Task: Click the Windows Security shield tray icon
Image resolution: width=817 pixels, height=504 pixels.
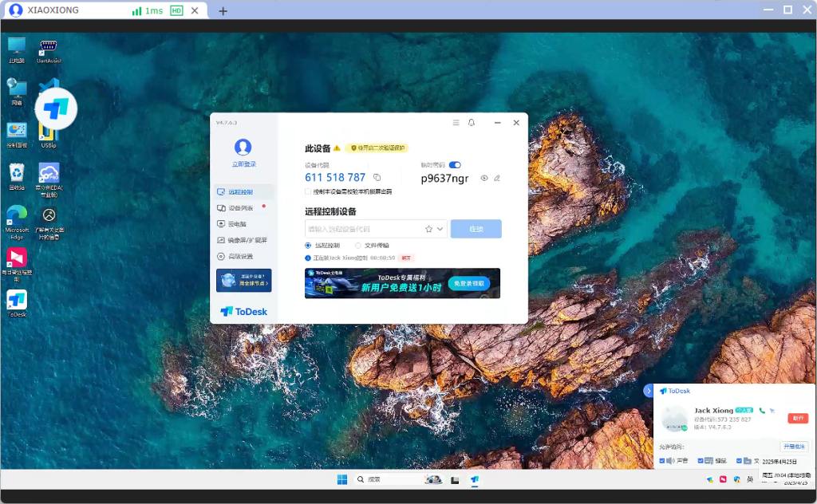Action: coord(736,479)
